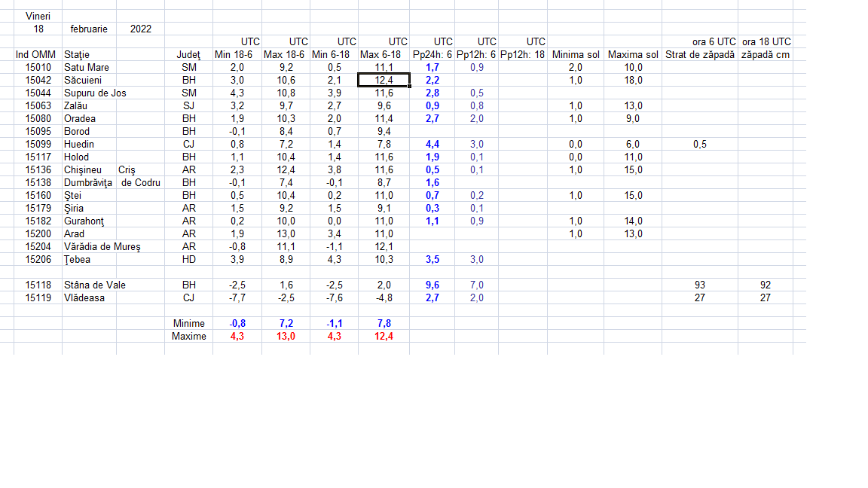Viewport: 868px width, 488px height.
Task: Click the 'Ind OMM' column header
Action: coord(36,54)
